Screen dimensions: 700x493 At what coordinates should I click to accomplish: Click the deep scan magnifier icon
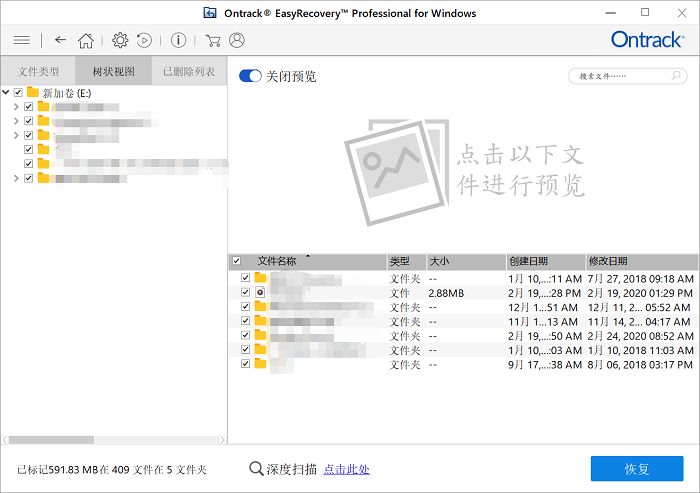[x=256, y=469]
